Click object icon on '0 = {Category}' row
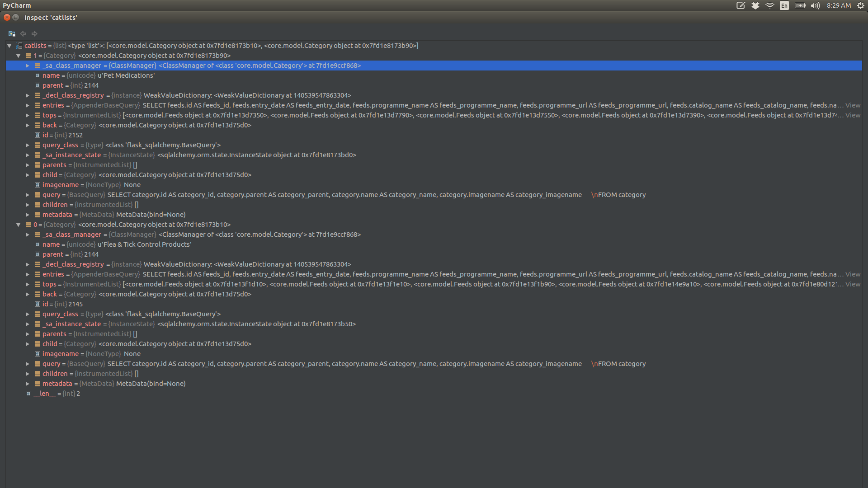The width and height of the screenshot is (868, 488). (28, 225)
